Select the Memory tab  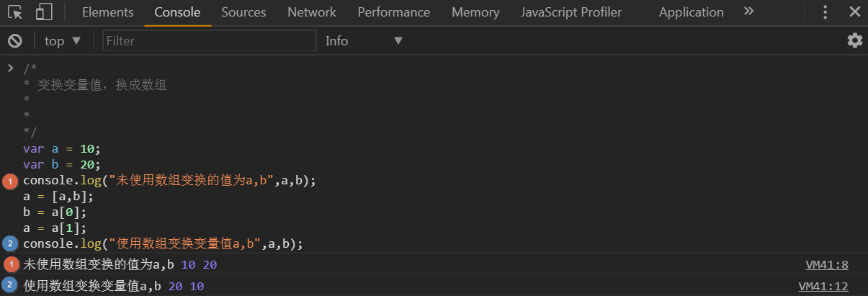click(475, 12)
